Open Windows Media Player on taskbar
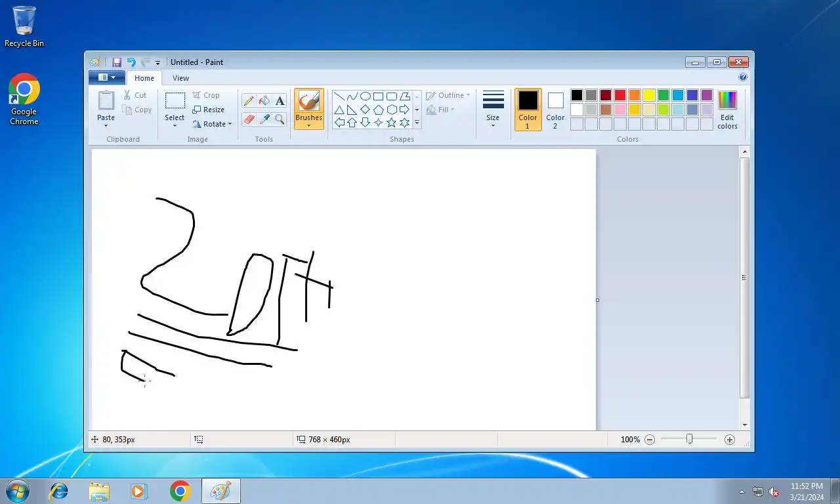This screenshot has height=504, width=840. [x=138, y=491]
